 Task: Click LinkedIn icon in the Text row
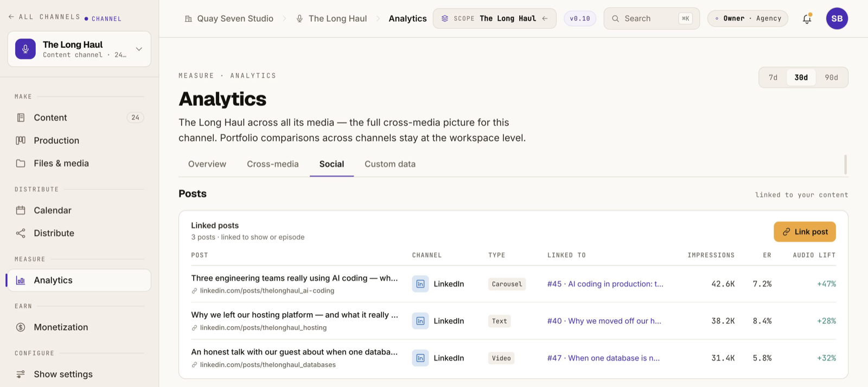[x=420, y=321]
